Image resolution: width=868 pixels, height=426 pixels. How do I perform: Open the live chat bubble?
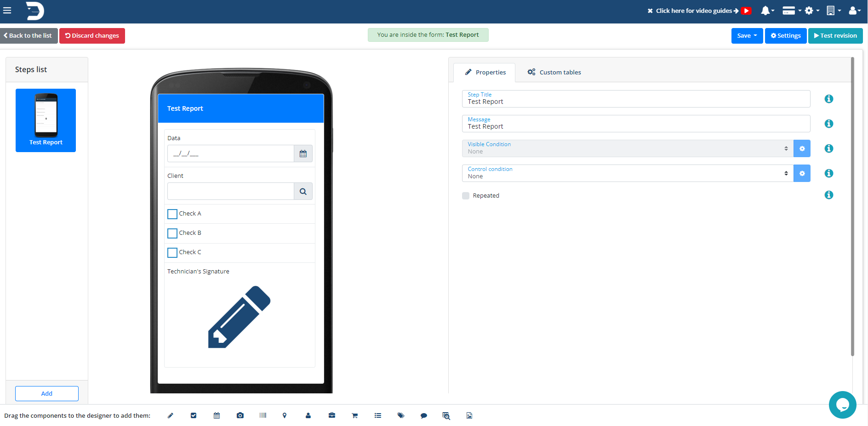coord(843,405)
